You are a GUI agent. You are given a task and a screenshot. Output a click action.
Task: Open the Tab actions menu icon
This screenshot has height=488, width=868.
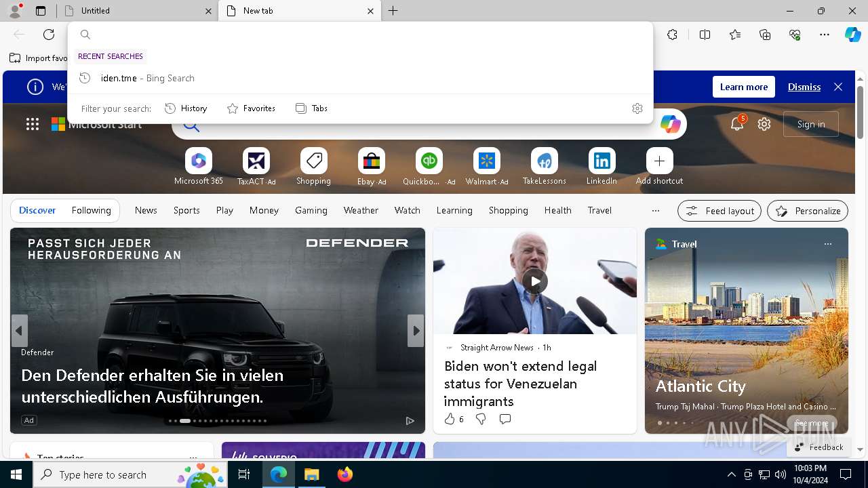click(x=41, y=11)
